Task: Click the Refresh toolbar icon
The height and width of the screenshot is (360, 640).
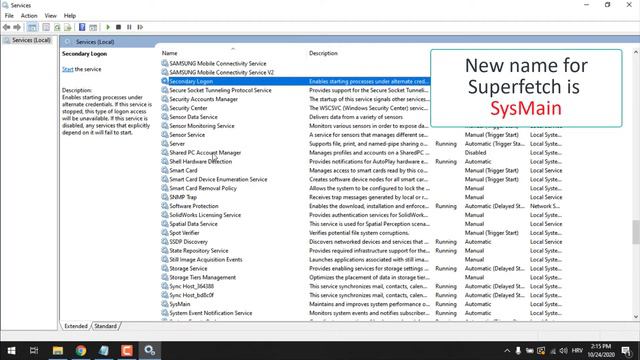Action: point(57,27)
